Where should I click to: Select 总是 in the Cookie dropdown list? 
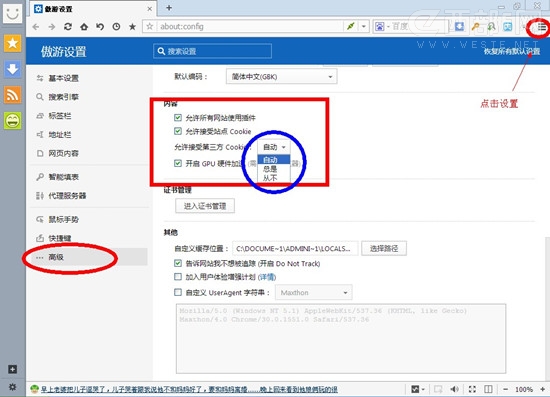[274, 169]
